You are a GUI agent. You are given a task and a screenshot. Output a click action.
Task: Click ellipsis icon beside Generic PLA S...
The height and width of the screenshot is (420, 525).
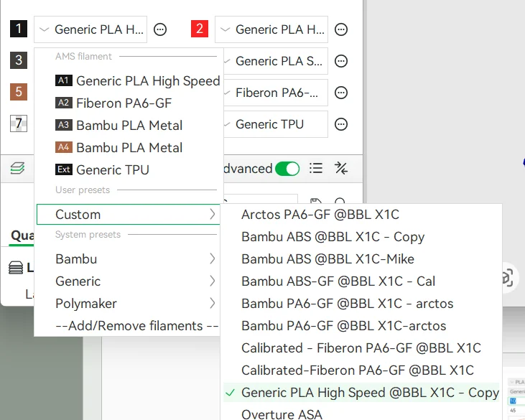click(x=341, y=61)
